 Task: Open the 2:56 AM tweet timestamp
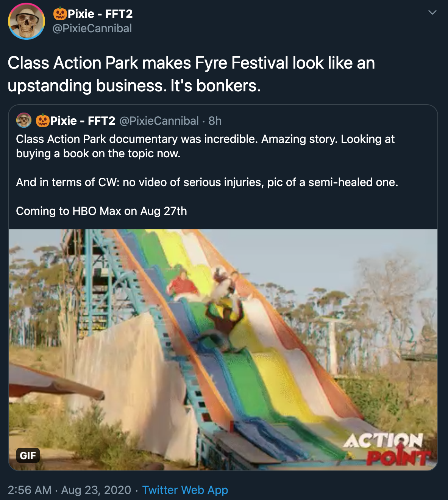[x=30, y=490]
